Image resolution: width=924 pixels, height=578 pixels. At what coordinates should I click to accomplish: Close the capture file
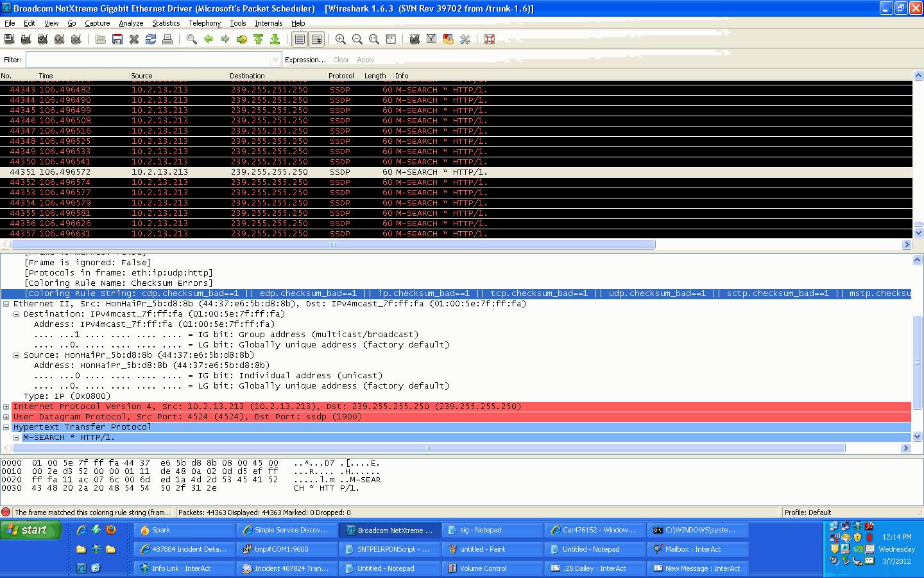pyautogui.click(x=134, y=39)
